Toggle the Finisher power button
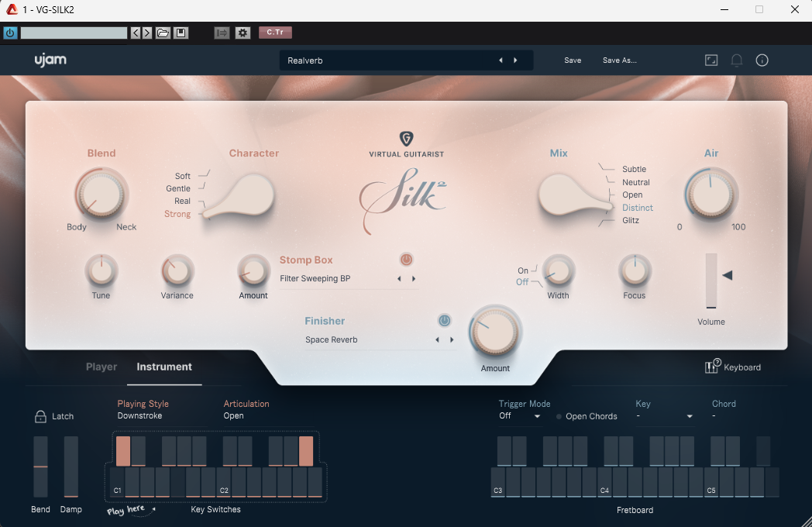Viewport: 812px width, 527px height. coord(444,321)
